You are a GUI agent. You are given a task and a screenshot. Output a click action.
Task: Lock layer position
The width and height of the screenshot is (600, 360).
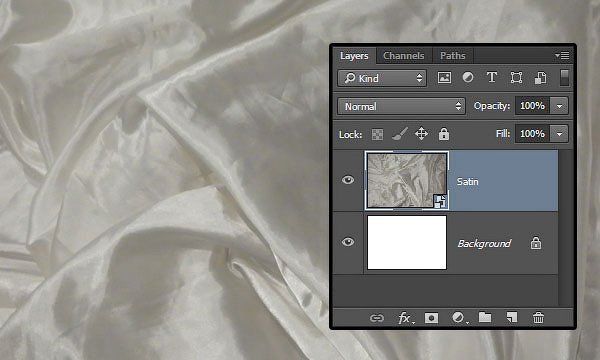pos(421,134)
